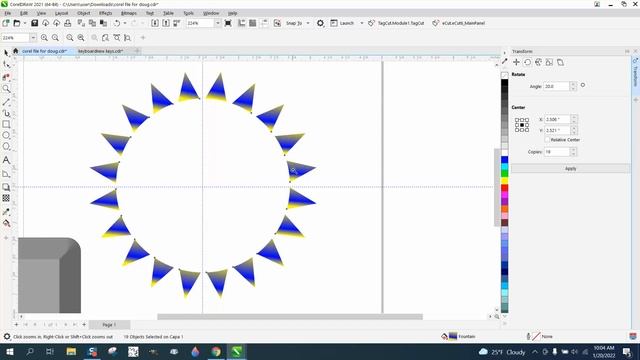Click the Print icon in toolbar
640x360 pixels.
click(67, 23)
